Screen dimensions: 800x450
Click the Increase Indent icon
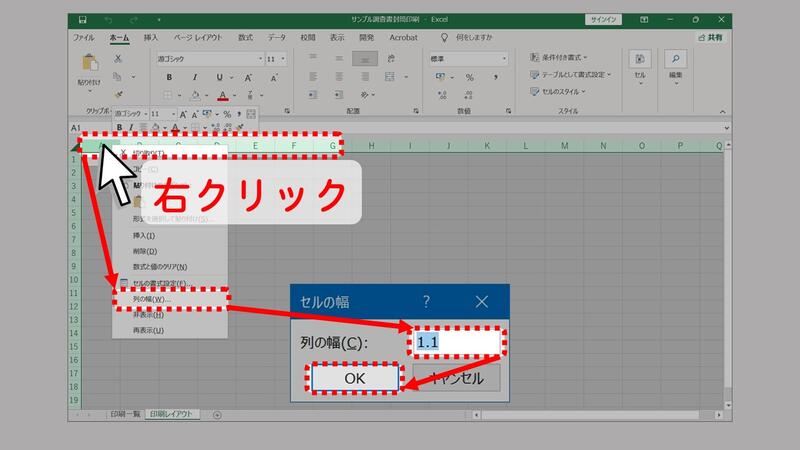pyautogui.click(x=338, y=95)
